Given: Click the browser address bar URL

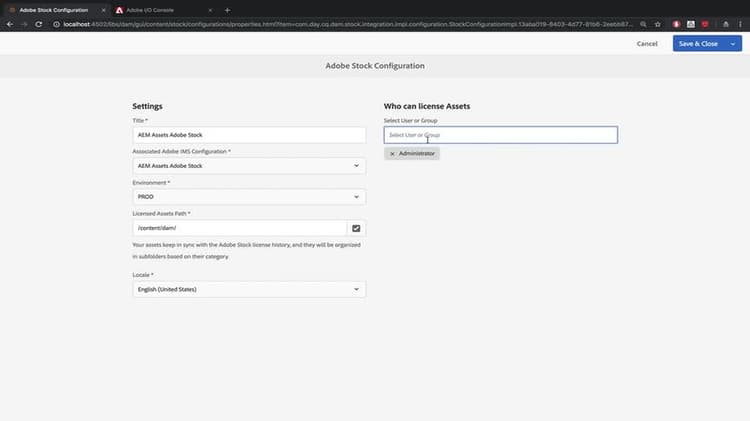Looking at the screenshot, I should pyautogui.click(x=348, y=24).
